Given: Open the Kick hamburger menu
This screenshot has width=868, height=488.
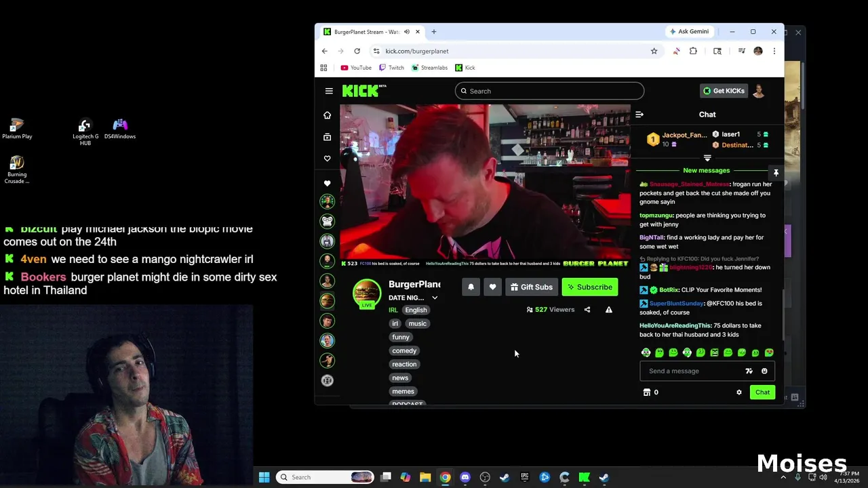Looking at the screenshot, I should (329, 91).
